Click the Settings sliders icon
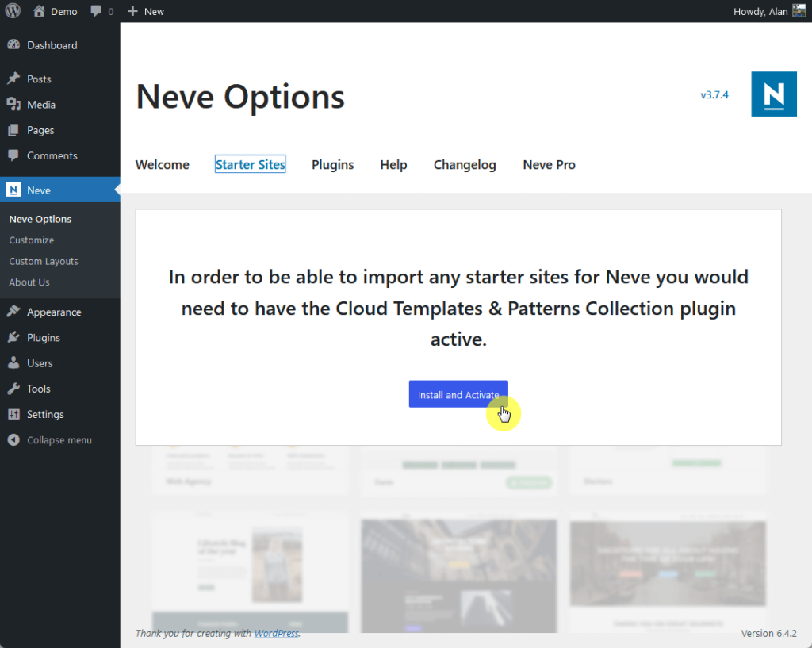This screenshot has width=812, height=648. pyautogui.click(x=14, y=414)
